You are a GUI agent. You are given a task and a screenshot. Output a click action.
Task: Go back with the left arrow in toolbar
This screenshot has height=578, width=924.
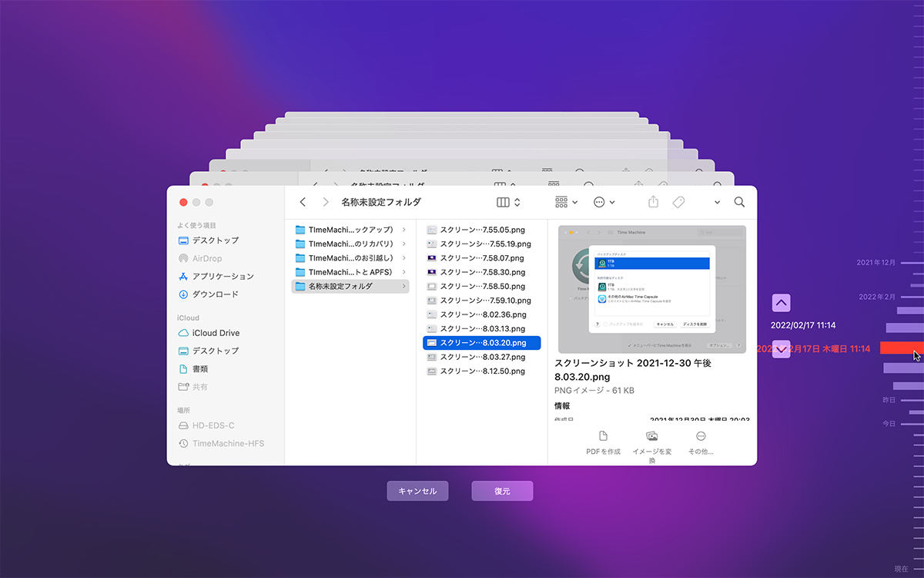coord(303,202)
